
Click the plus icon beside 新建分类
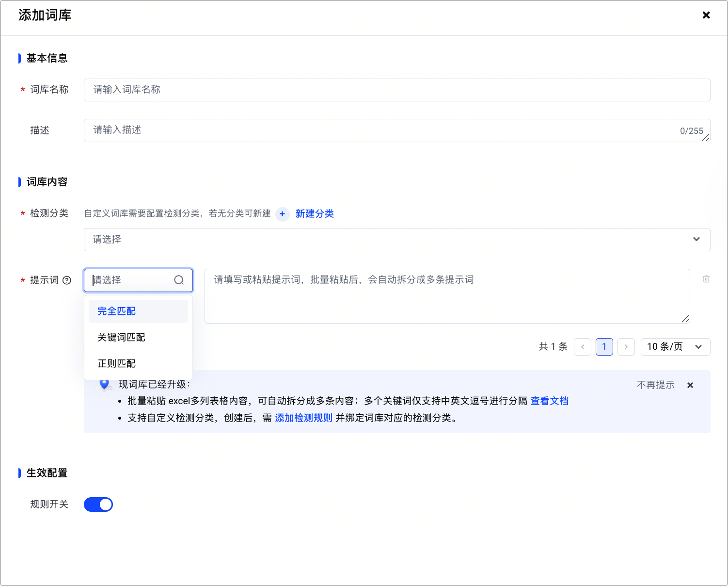tap(282, 214)
